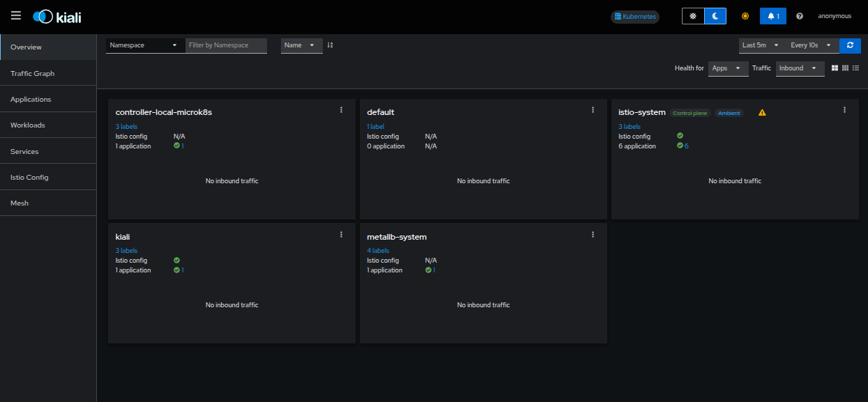Click the warning icon on istio-system

tap(762, 113)
